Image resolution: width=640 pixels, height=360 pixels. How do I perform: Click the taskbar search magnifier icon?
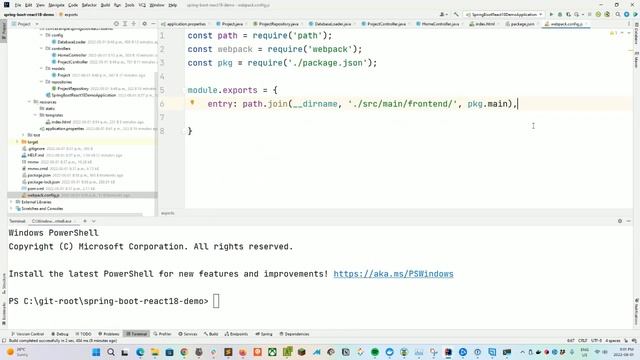pyautogui.click(x=111, y=352)
